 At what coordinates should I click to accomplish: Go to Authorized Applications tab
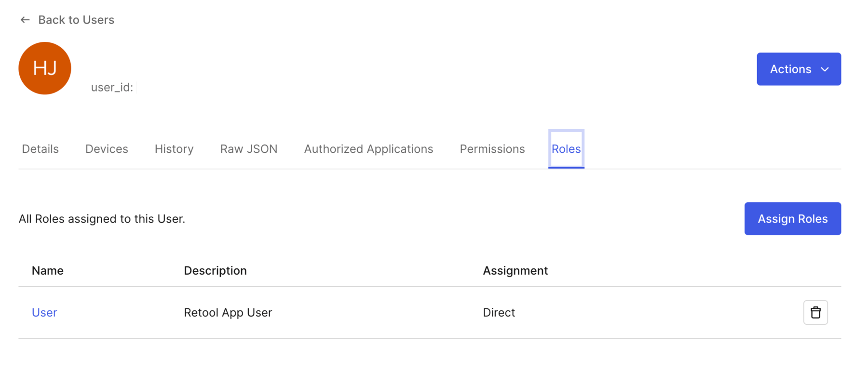[368, 149]
